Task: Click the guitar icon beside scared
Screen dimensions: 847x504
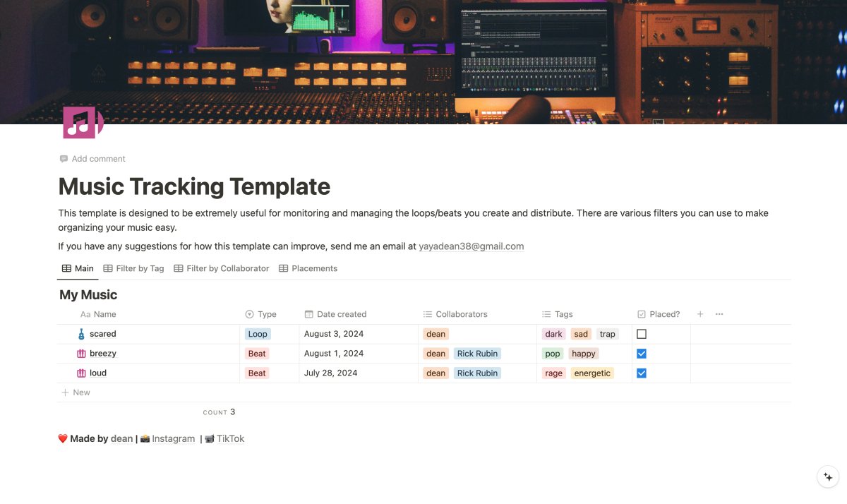Action: 81,334
